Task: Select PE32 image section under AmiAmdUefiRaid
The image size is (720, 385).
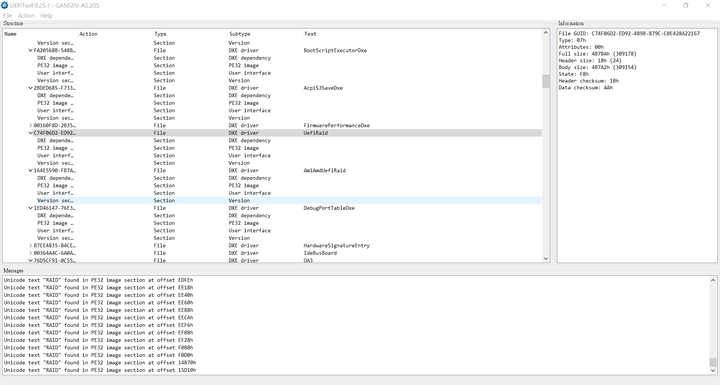Action: pyautogui.click(x=272, y=186)
